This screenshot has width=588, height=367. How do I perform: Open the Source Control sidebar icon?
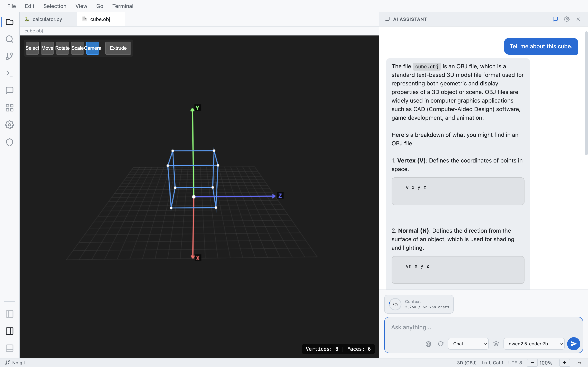coord(9,56)
